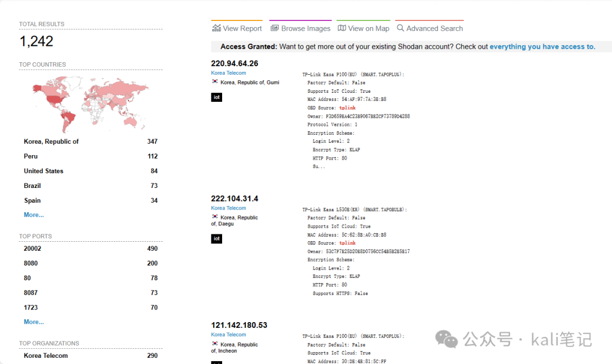612x364 pixels.
Task: Click the iot tag under 220.94.64.26
Action: pyautogui.click(x=216, y=97)
